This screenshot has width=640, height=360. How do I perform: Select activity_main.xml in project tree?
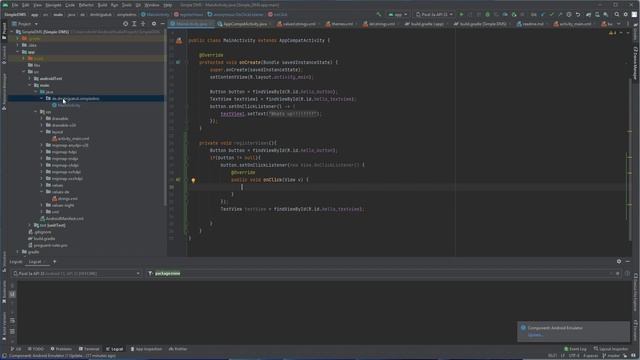70,139
